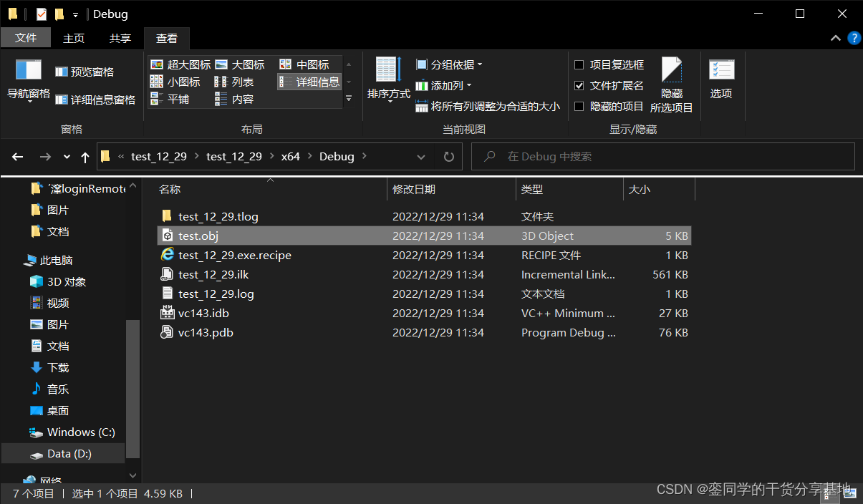Image resolution: width=863 pixels, height=504 pixels.
Task: Select the vc143.pdb file
Action: 424,332
